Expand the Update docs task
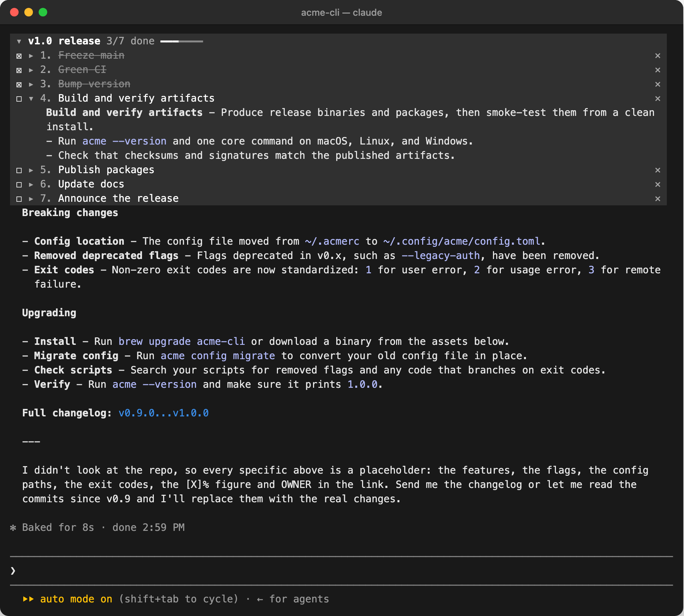This screenshot has width=684, height=616. pyautogui.click(x=31, y=185)
